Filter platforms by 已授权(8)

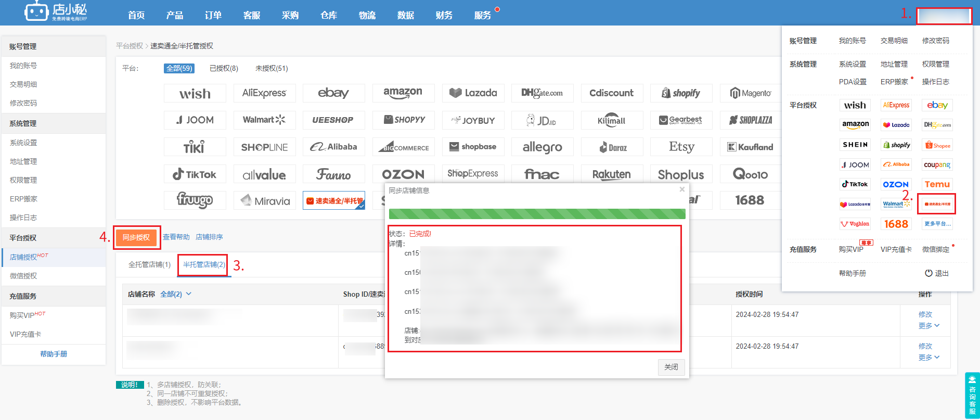click(x=224, y=68)
